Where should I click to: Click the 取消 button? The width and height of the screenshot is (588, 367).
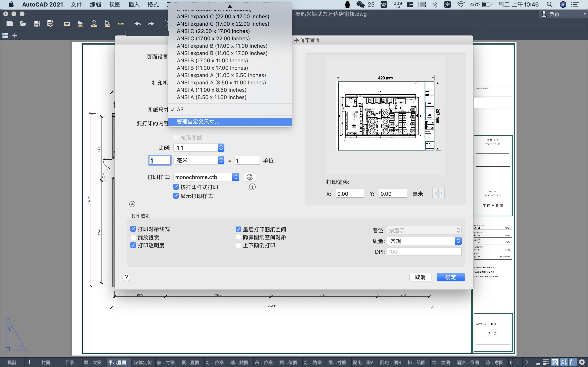[420, 277]
